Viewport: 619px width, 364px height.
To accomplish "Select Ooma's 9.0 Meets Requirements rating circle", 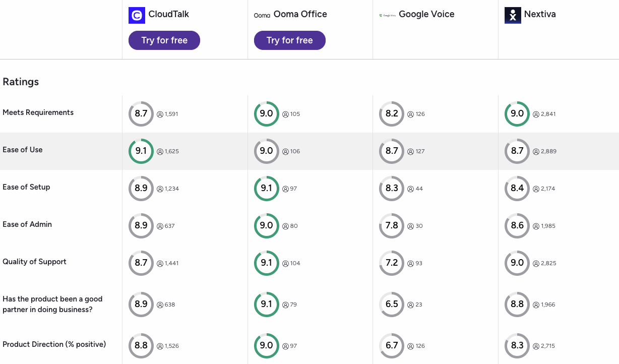I will [267, 113].
